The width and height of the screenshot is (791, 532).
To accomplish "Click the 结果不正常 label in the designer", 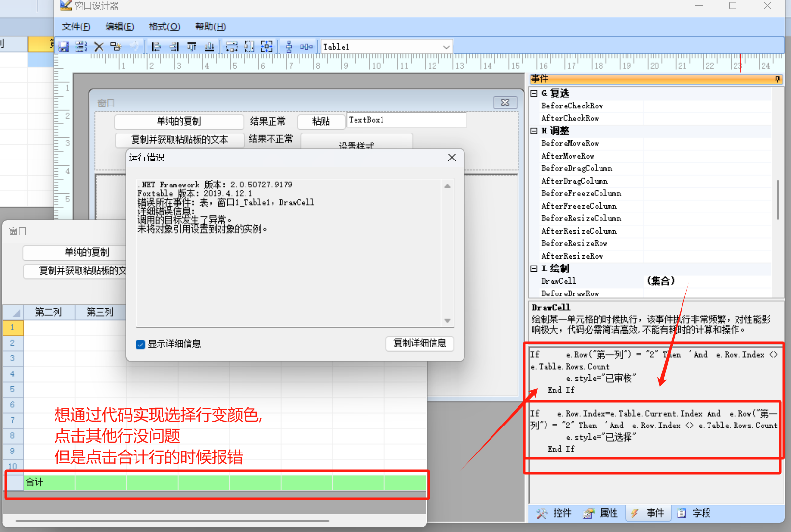I will tap(271, 139).
